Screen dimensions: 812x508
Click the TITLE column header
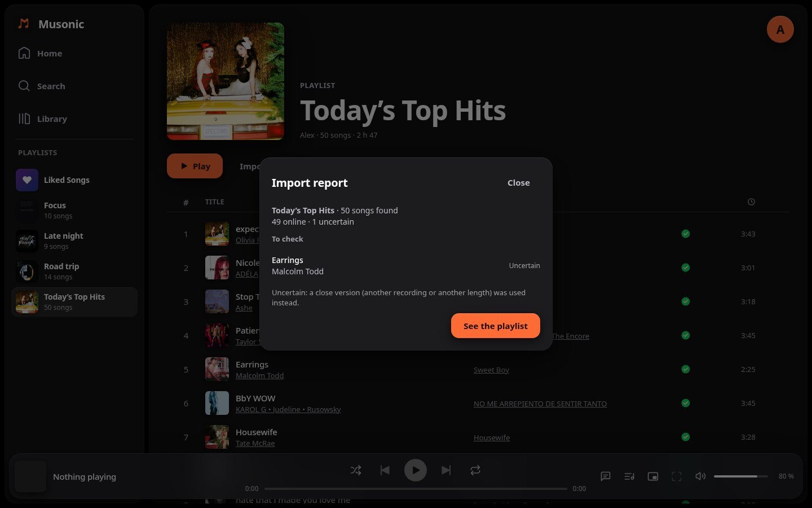click(214, 202)
